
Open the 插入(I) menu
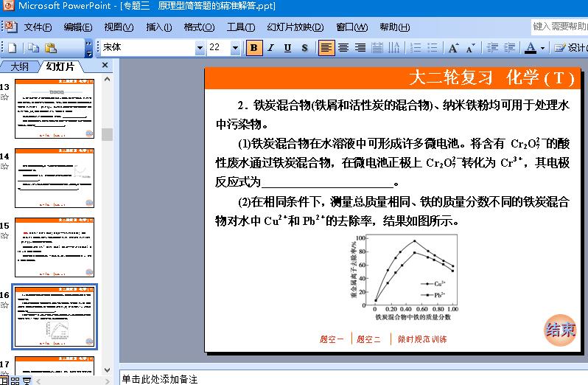click(x=159, y=27)
